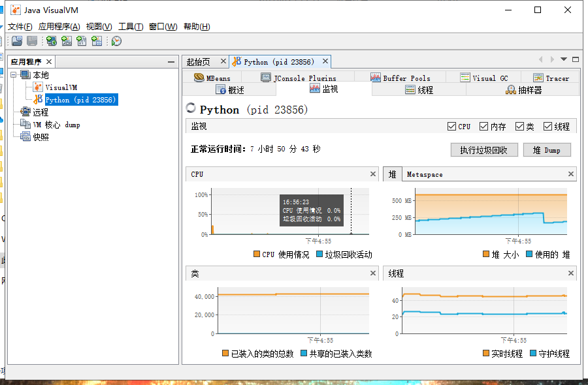This screenshot has width=588, height=385.
Task: Click the 堆 Dump button
Action: pyautogui.click(x=547, y=150)
